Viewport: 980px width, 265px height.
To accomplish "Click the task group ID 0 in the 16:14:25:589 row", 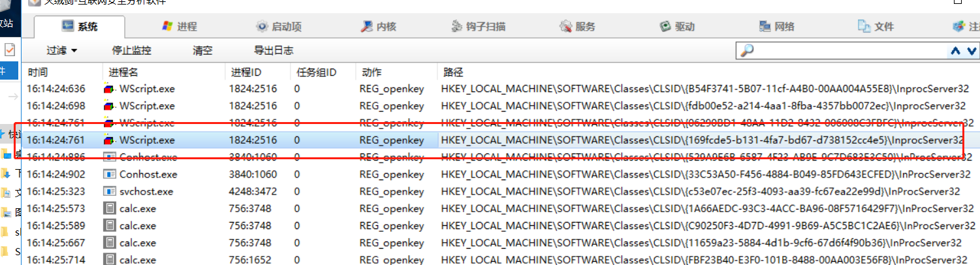I will (297, 226).
